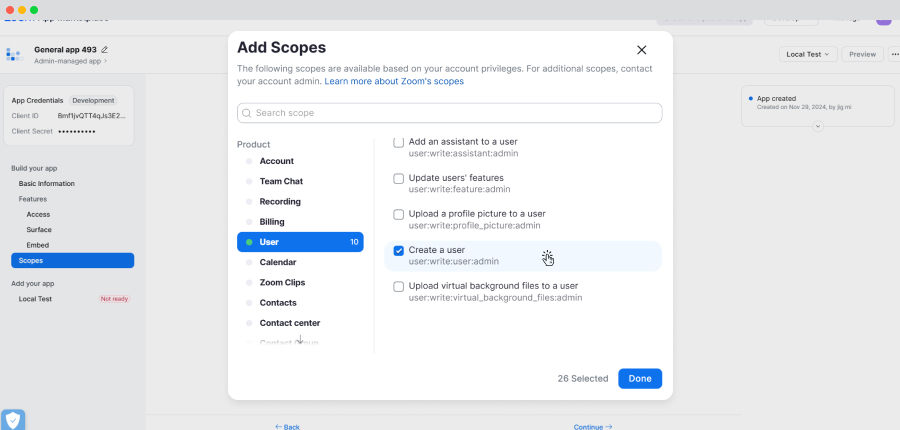Open Scopes in the sidebar
The height and width of the screenshot is (430, 900).
(x=72, y=261)
